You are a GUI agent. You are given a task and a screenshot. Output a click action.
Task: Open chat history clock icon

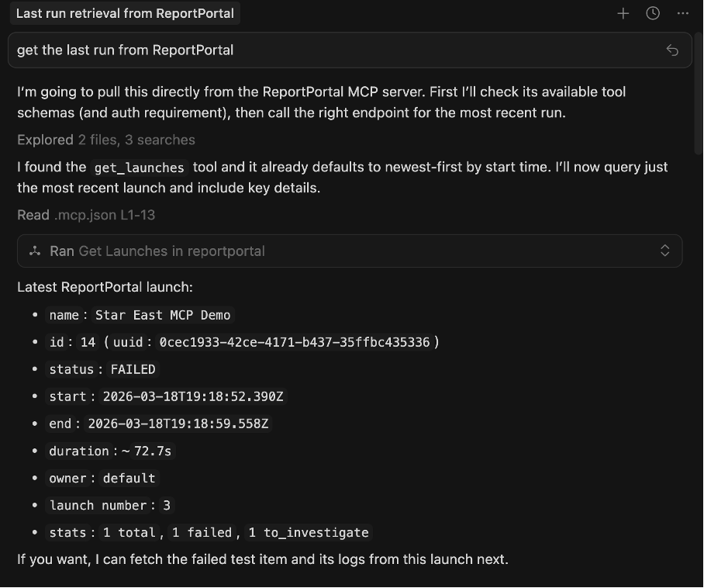coord(652,13)
